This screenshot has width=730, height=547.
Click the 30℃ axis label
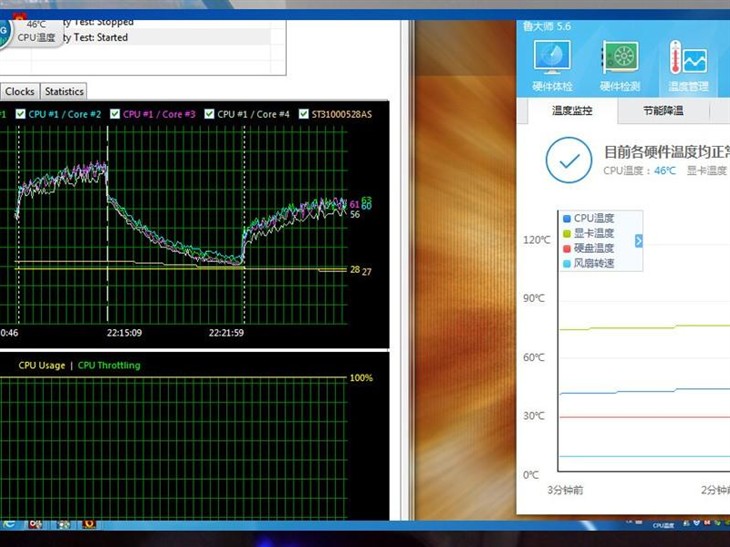[534, 416]
